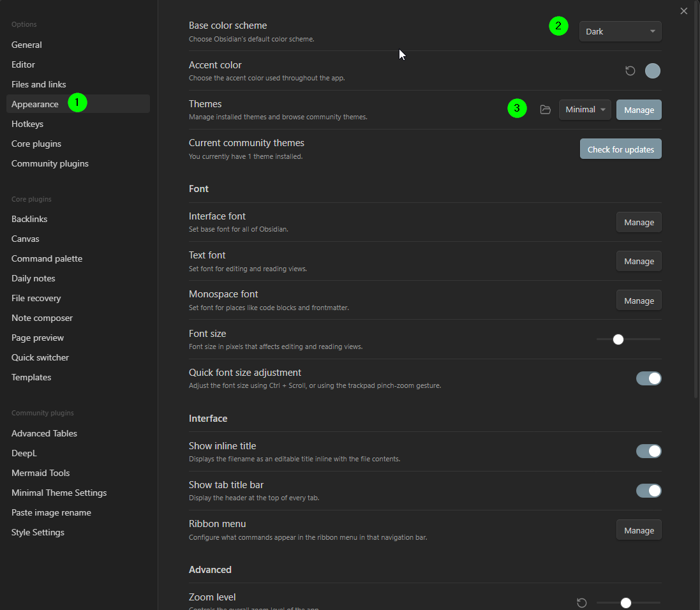Viewport: 700px width, 610px height.
Task: Manage the Interface font
Action: click(639, 223)
